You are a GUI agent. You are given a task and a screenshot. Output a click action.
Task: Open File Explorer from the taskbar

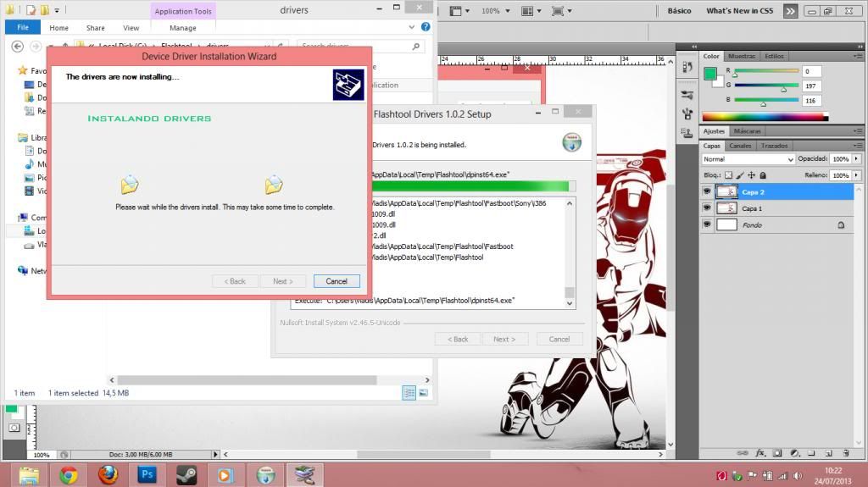click(29, 475)
